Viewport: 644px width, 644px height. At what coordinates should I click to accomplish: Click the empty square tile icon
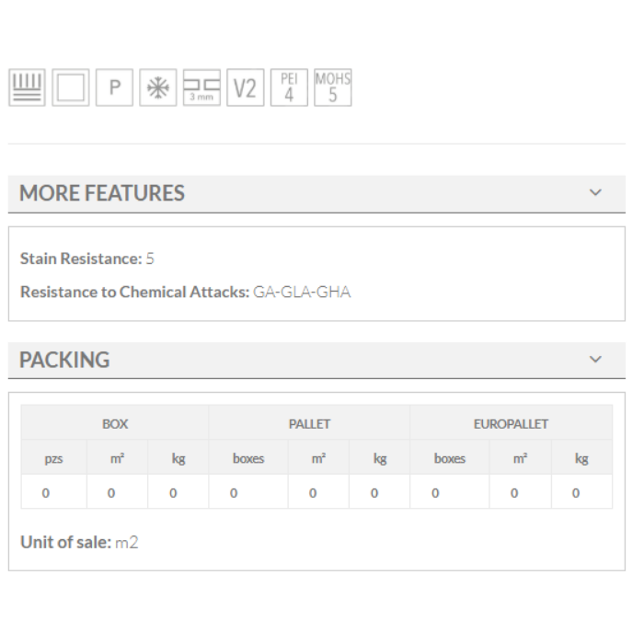click(x=70, y=88)
